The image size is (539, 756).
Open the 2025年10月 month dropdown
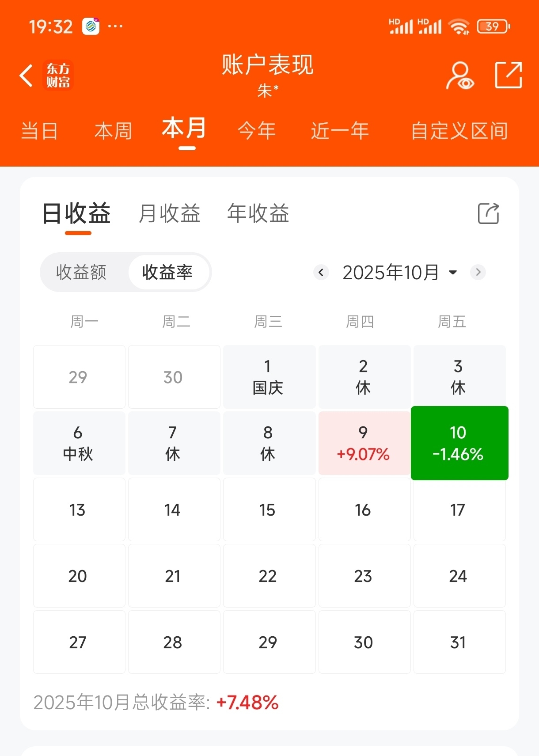point(400,272)
